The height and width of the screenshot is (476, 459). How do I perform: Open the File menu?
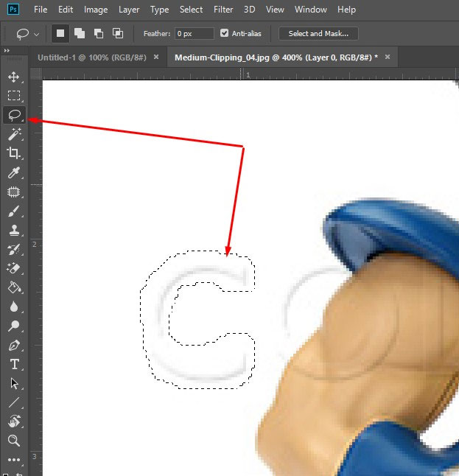(x=41, y=10)
